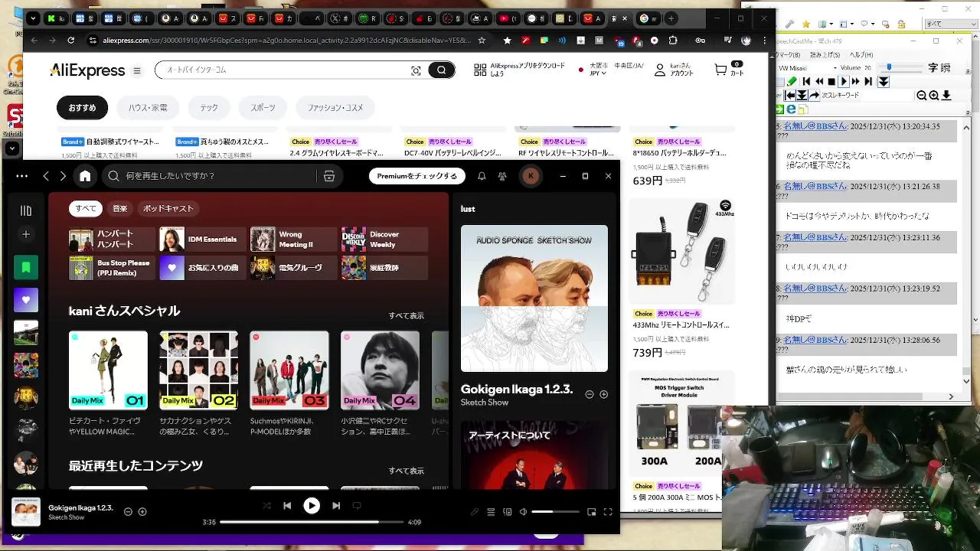Viewport: 980px width, 551px height.
Task: Hide Gokigen Ikaga via bottom bar minus icon
Action: [128, 512]
